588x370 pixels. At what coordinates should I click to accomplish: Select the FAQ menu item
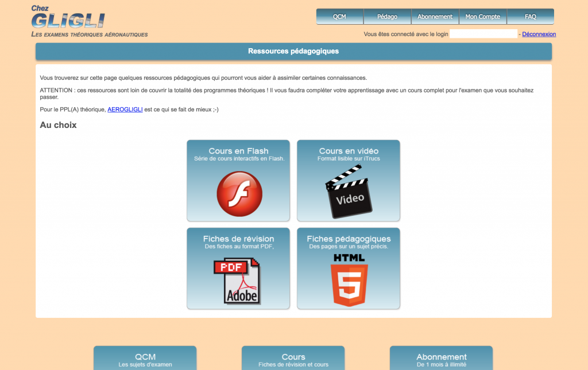(530, 17)
